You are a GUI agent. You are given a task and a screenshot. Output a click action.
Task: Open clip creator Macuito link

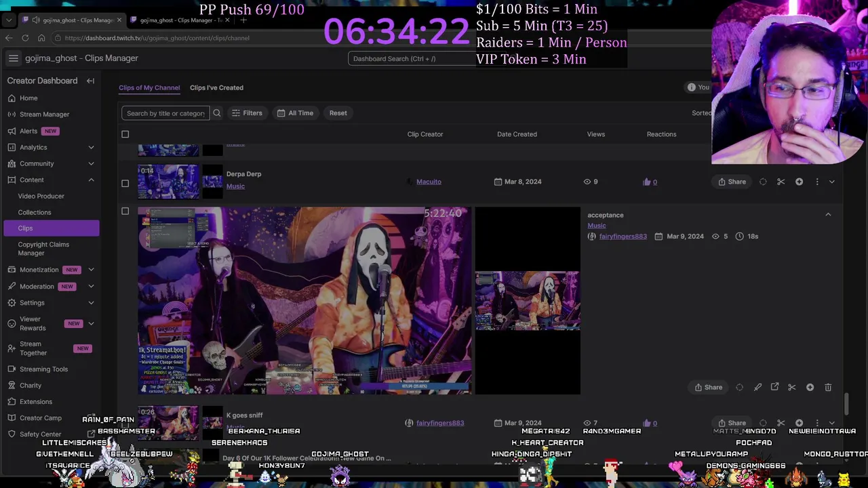pos(429,182)
